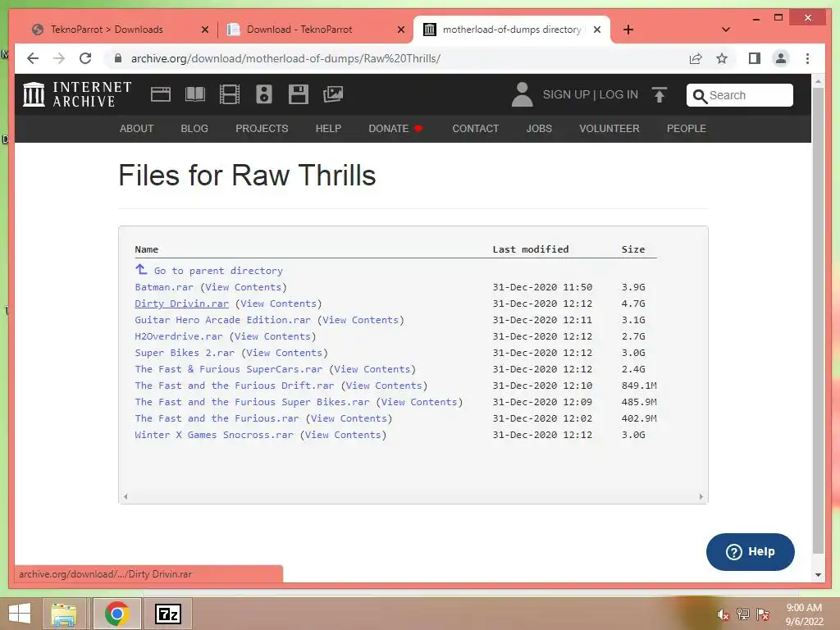The height and width of the screenshot is (630, 840).
Task: Open the Images icon
Action: pyautogui.click(x=333, y=94)
